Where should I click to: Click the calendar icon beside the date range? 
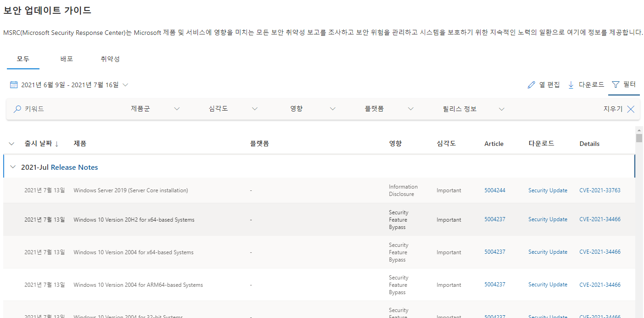coord(14,85)
